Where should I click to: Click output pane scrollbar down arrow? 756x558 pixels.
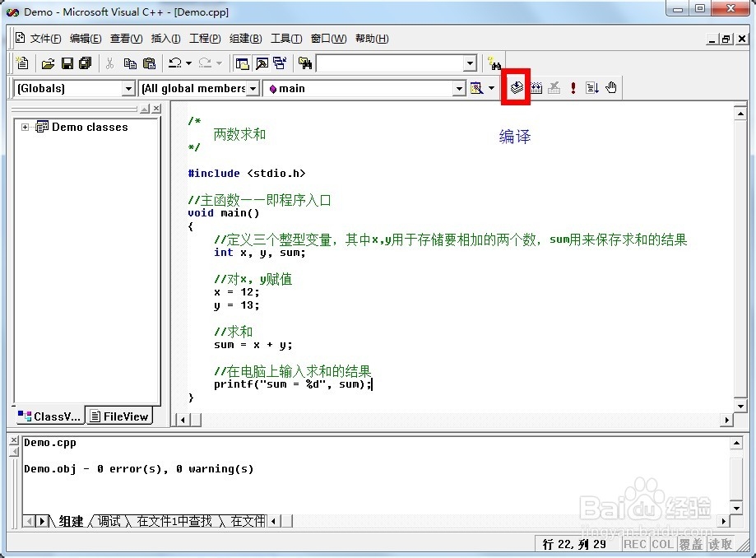pyautogui.click(x=736, y=508)
